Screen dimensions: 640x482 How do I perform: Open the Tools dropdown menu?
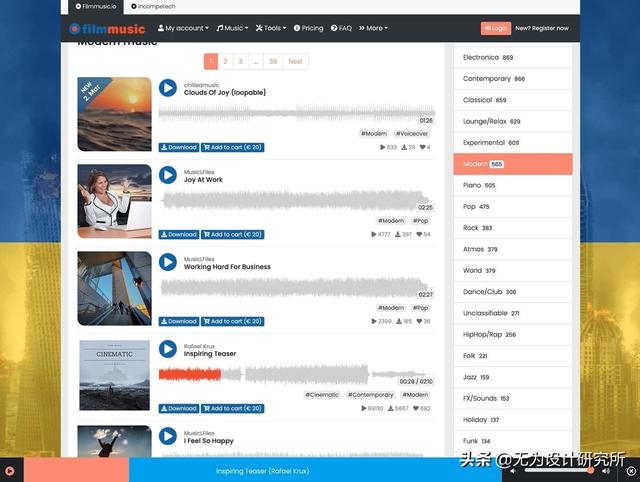271,28
